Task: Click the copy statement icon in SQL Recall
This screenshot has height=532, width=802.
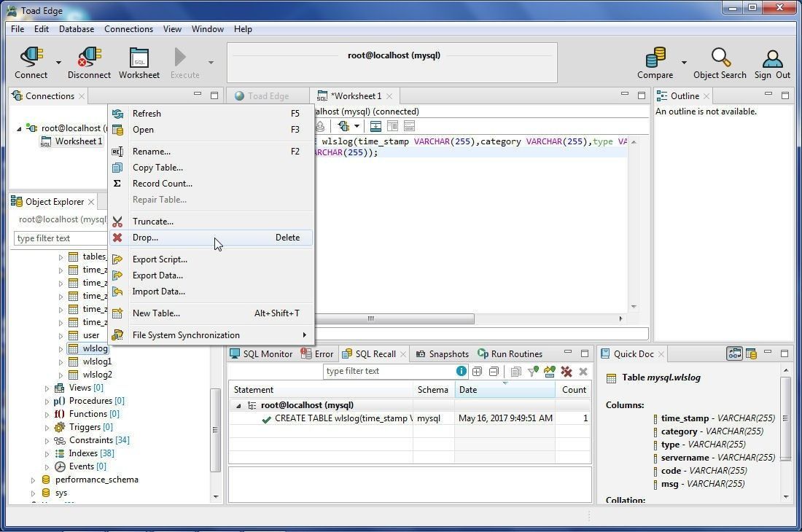Action: tap(516, 372)
